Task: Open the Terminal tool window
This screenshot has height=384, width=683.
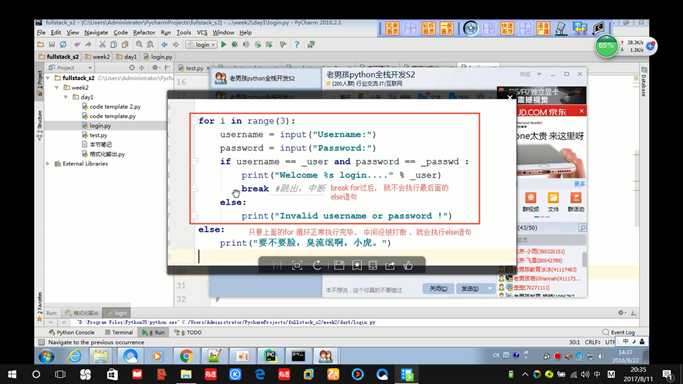Action: (119, 332)
